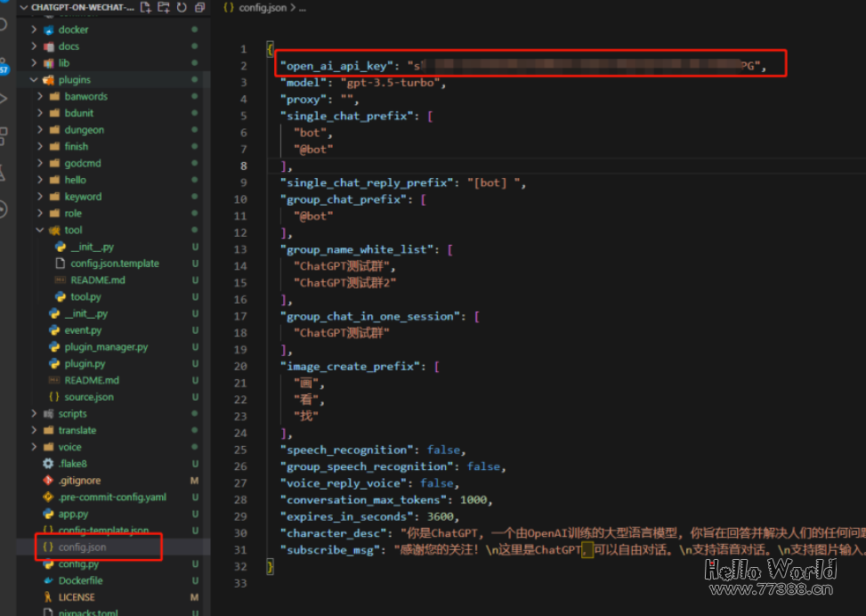Click the gear icon next to .flake8
This screenshot has width=866, height=616.
tap(48, 464)
